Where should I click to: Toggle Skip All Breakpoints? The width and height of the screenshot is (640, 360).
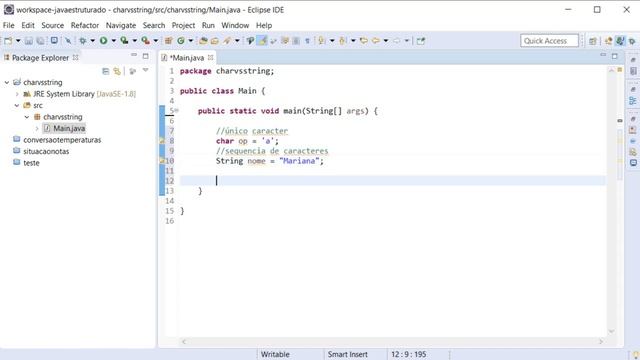click(x=68, y=41)
